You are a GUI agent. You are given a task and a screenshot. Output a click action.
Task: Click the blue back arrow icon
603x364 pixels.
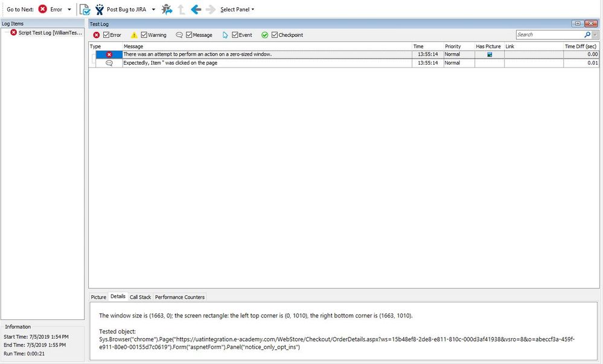pos(196,9)
